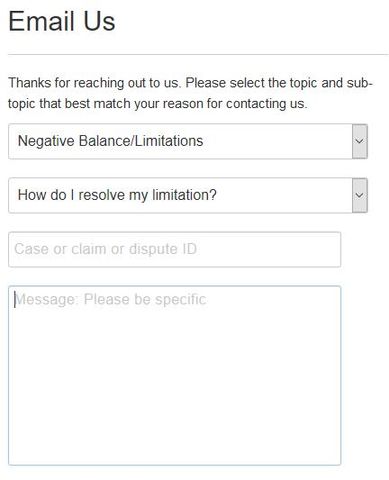Select the dispute ID text box
389x480 pixels.
pyautogui.click(x=174, y=249)
